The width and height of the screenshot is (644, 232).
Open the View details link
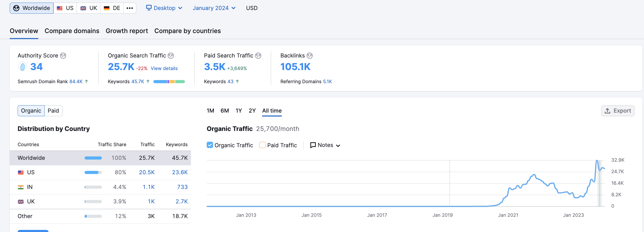pyautogui.click(x=164, y=68)
